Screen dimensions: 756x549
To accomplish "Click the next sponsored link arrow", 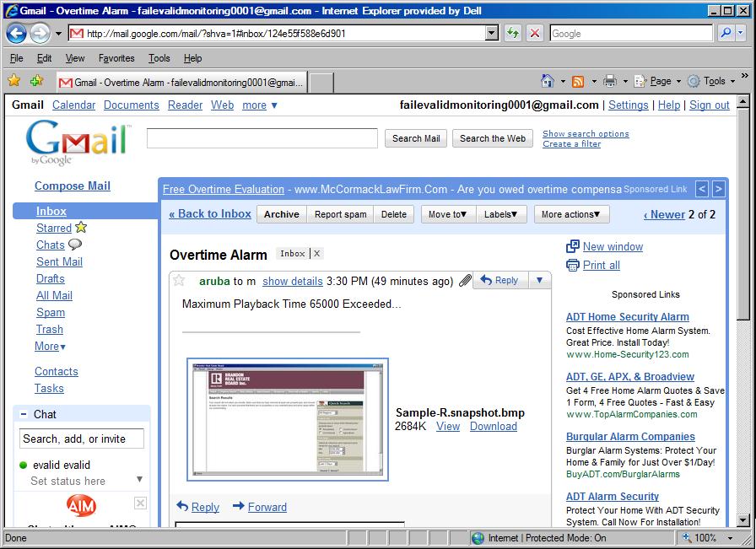I will (718, 189).
